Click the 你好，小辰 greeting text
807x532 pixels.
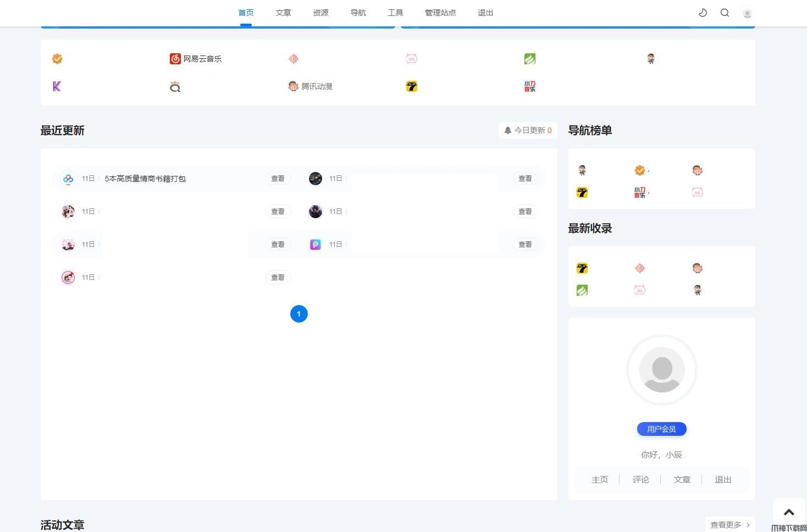[661, 455]
